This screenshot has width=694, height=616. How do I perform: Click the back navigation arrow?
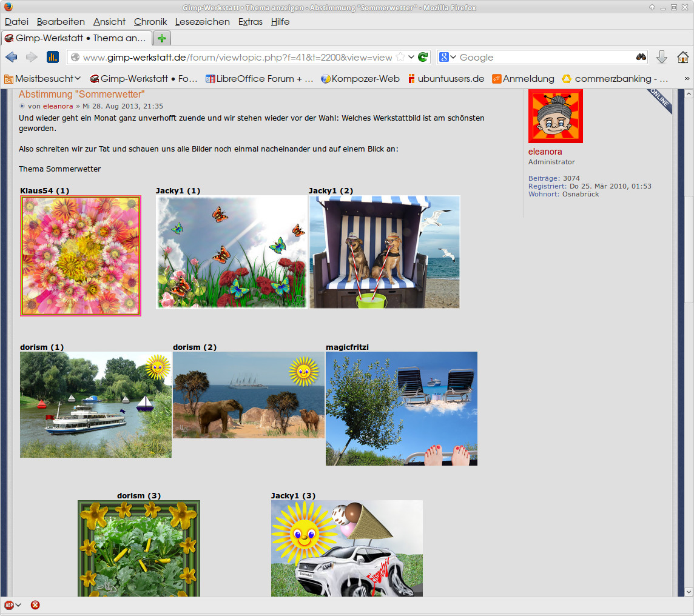12,57
